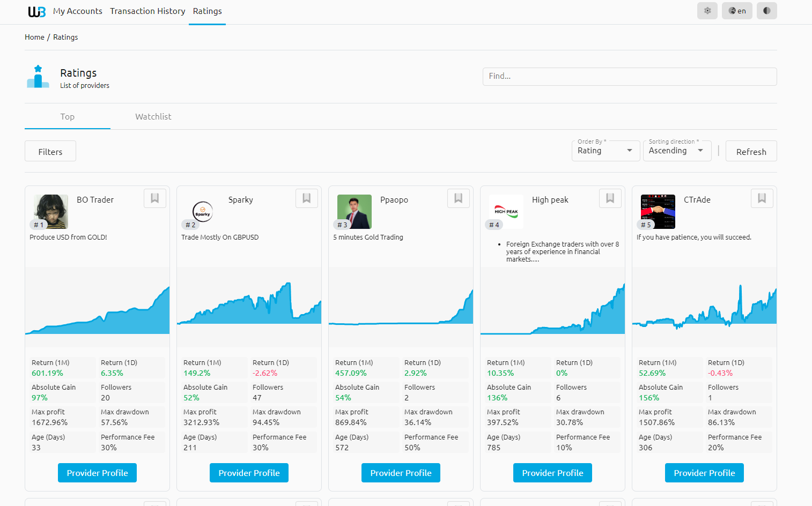This screenshot has width=812, height=506.
Task: Click 'Produce USD from GOLD!' description
Action: click(x=68, y=237)
